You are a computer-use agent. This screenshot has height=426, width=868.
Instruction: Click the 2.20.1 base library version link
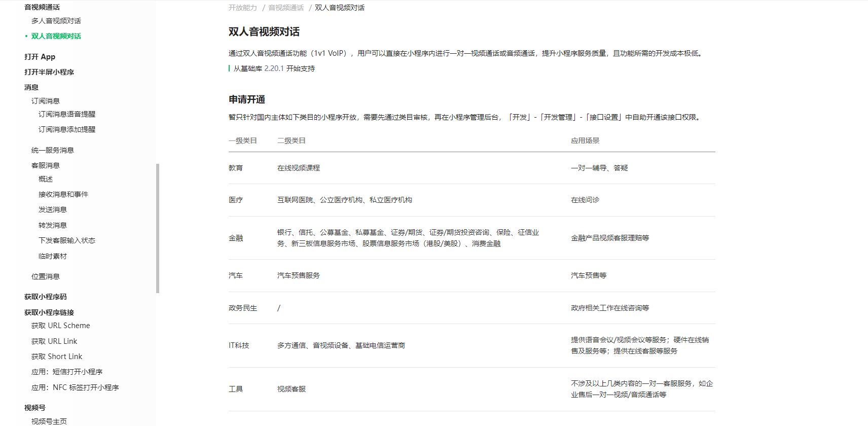274,68
